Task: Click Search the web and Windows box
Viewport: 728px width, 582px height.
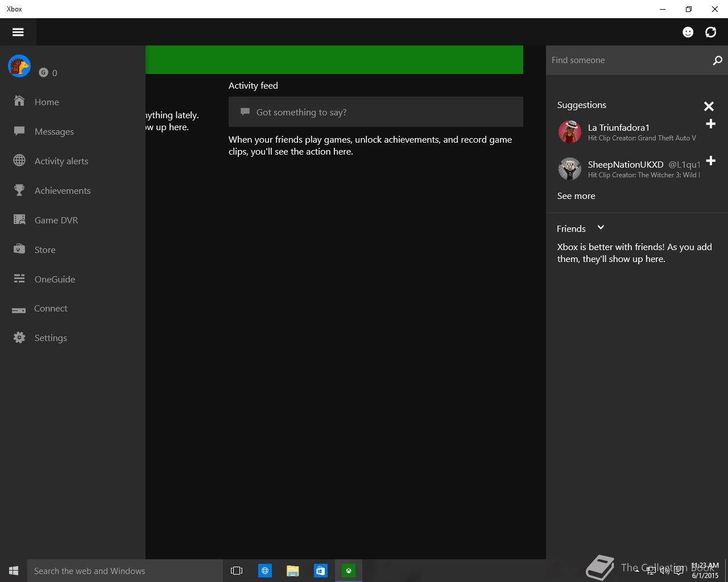Action: click(x=125, y=571)
